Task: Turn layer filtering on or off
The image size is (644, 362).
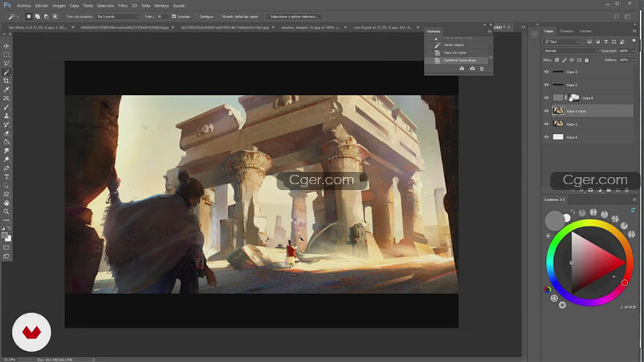Action: [x=634, y=41]
